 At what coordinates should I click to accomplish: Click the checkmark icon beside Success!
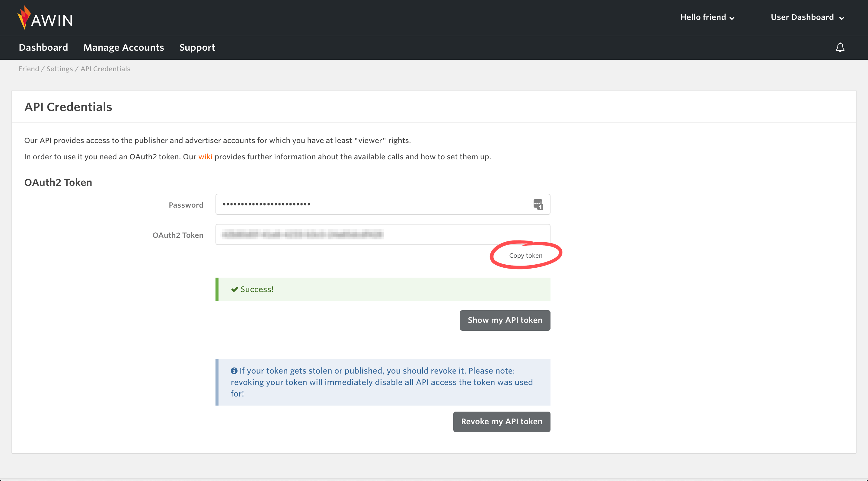[x=235, y=289]
